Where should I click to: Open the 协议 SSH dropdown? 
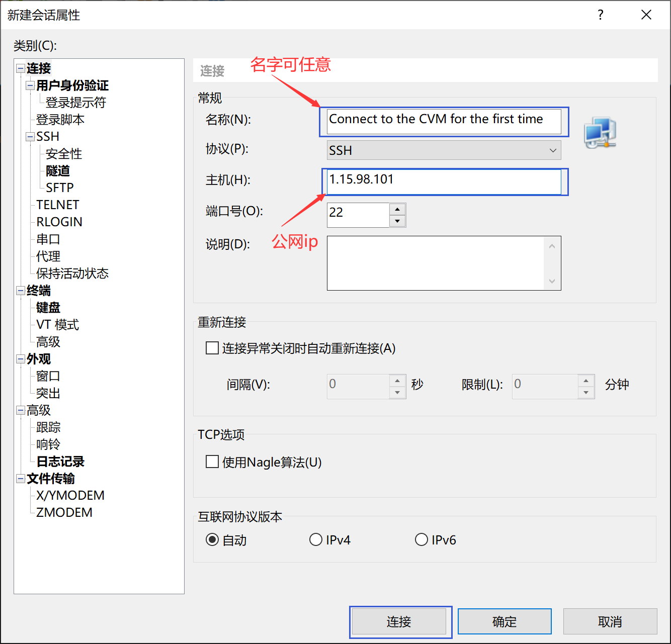pyautogui.click(x=444, y=150)
